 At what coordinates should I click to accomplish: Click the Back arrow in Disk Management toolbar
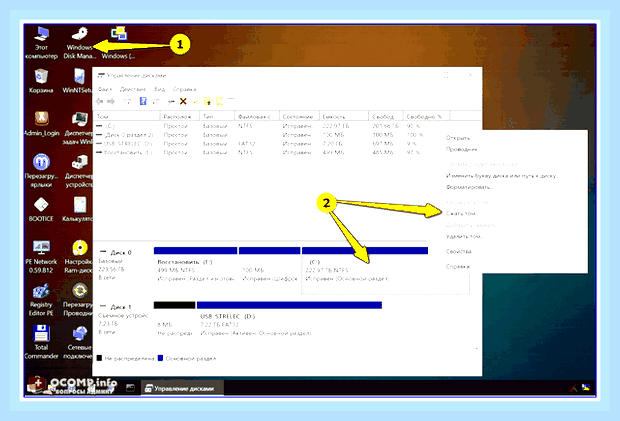99,102
